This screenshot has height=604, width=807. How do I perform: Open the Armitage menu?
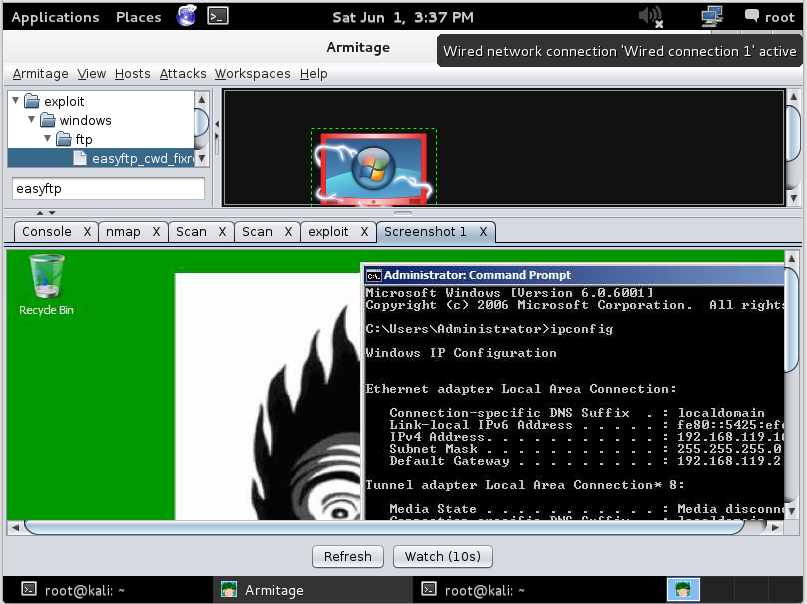(x=41, y=74)
